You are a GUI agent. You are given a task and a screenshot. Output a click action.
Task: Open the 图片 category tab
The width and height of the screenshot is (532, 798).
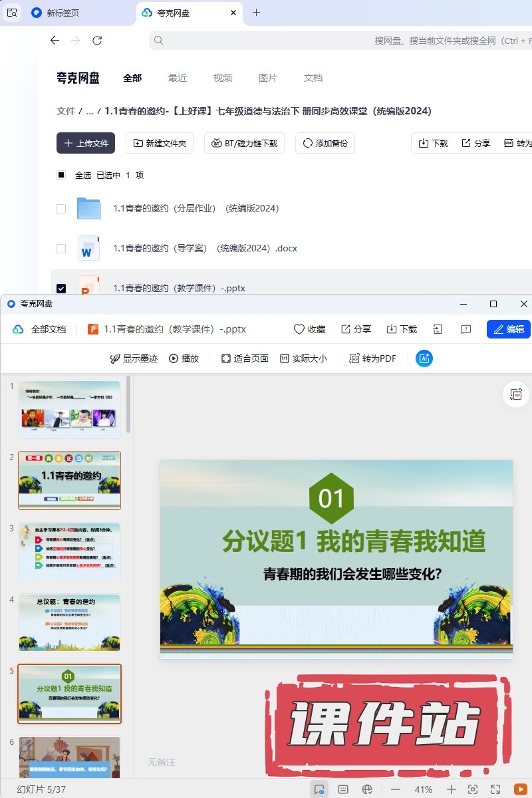pyautogui.click(x=268, y=78)
